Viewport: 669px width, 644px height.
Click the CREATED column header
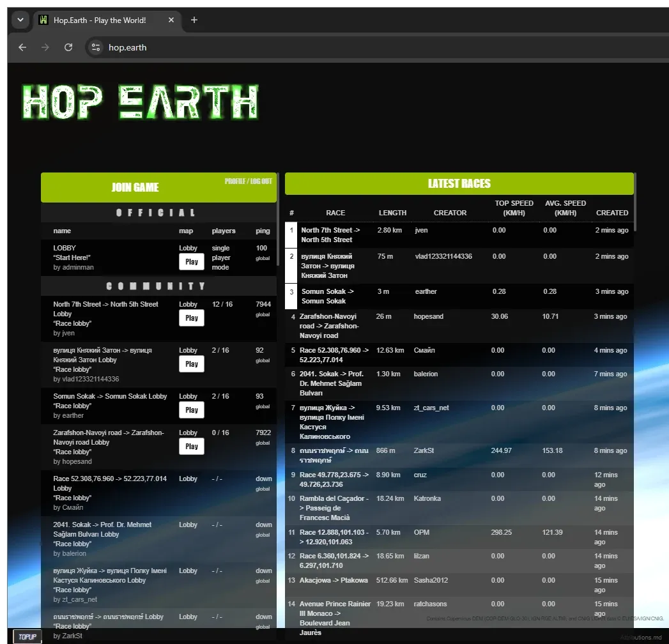[612, 213]
